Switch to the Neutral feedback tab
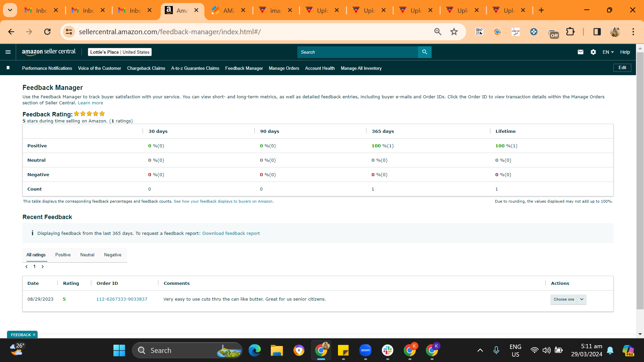The height and width of the screenshot is (362, 644). click(x=87, y=255)
